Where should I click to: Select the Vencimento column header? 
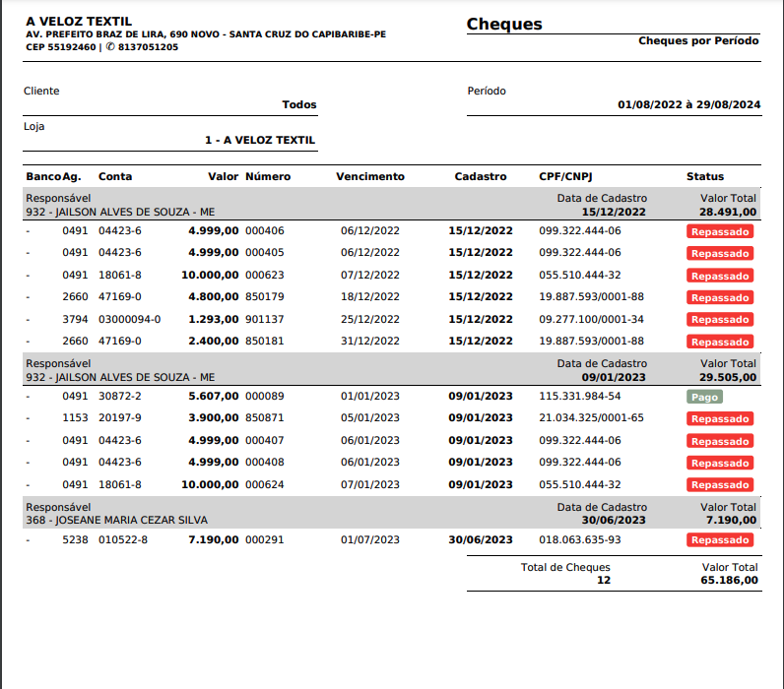[370, 177]
